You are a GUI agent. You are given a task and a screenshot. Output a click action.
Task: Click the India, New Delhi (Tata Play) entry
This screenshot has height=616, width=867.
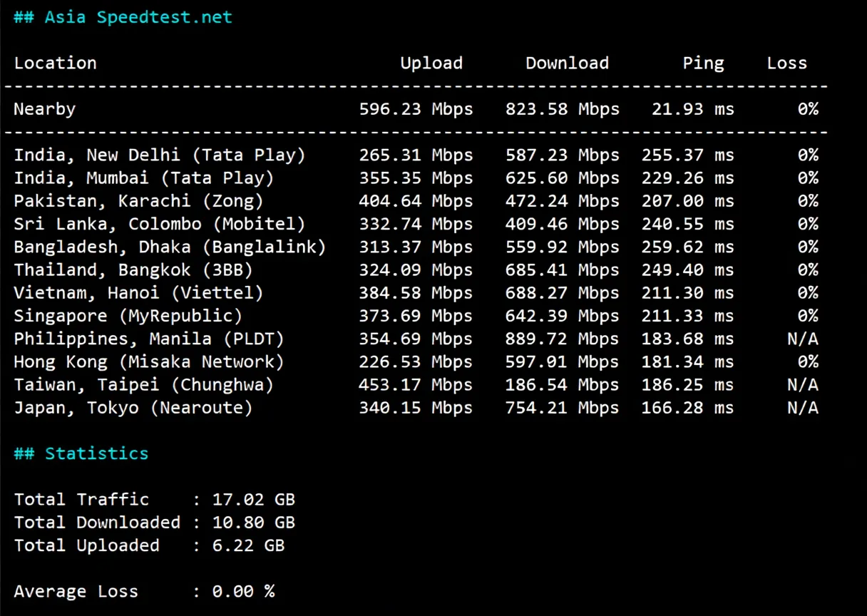pos(160,155)
